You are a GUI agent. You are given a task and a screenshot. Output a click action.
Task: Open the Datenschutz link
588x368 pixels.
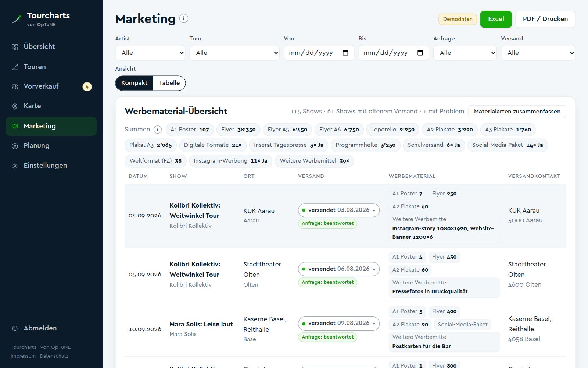(x=54, y=356)
